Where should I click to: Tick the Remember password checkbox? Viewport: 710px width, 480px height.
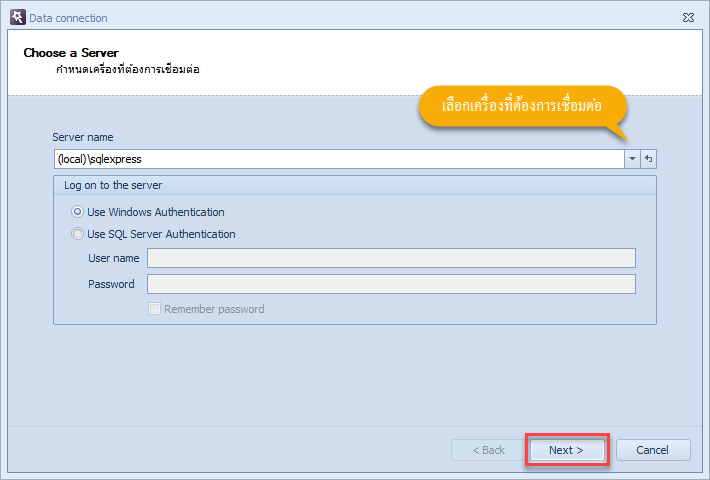coord(154,309)
